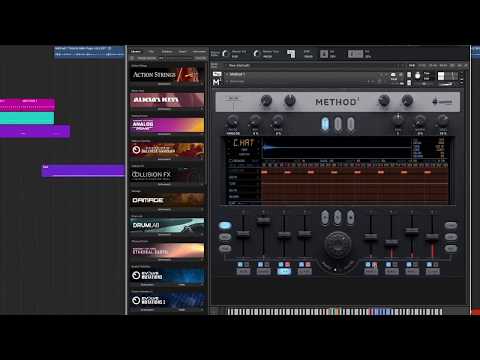Screen dimensions: 480x360
Task: Switch to the Expert browser tab
Action: coord(183,52)
